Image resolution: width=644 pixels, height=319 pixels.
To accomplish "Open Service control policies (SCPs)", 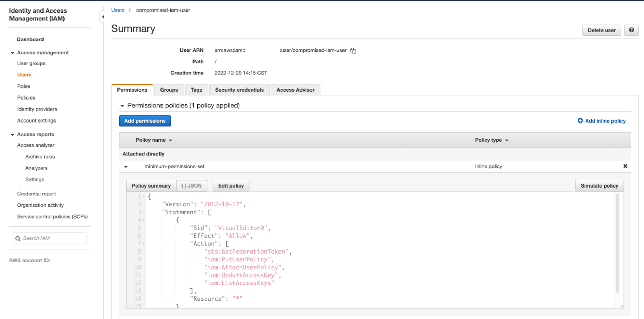I will point(52,217).
